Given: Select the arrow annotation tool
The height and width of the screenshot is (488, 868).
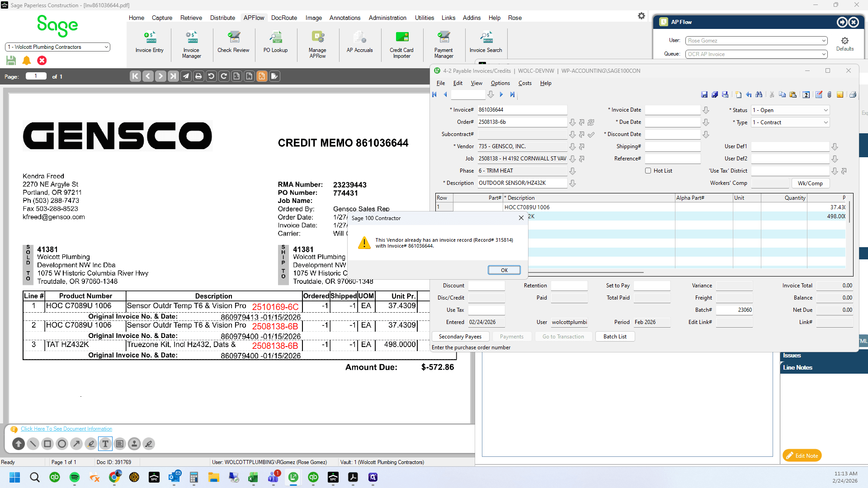Looking at the screenshot, I should tap(76, 444).
